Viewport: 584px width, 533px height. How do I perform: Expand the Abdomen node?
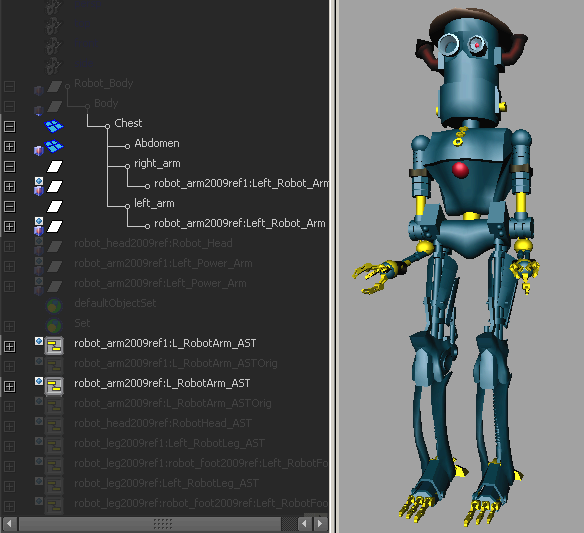point(9,146)
